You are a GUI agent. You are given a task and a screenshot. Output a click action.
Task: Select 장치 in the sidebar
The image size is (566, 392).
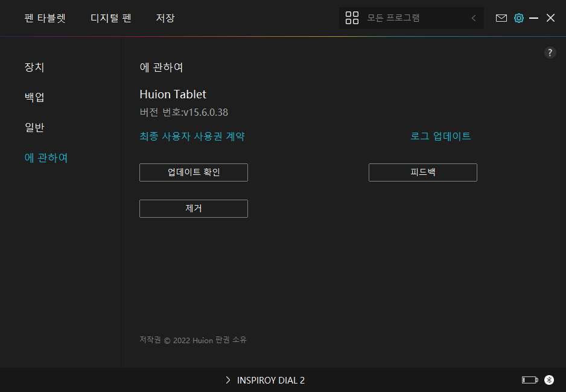[x=34, y=68]
